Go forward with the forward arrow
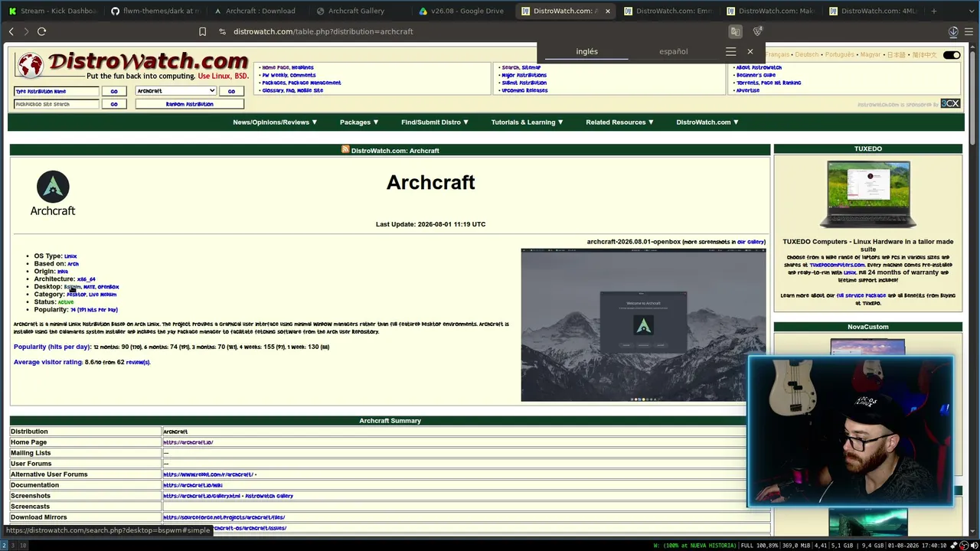The height and width of the screenshot is (551, 980). 26,31
